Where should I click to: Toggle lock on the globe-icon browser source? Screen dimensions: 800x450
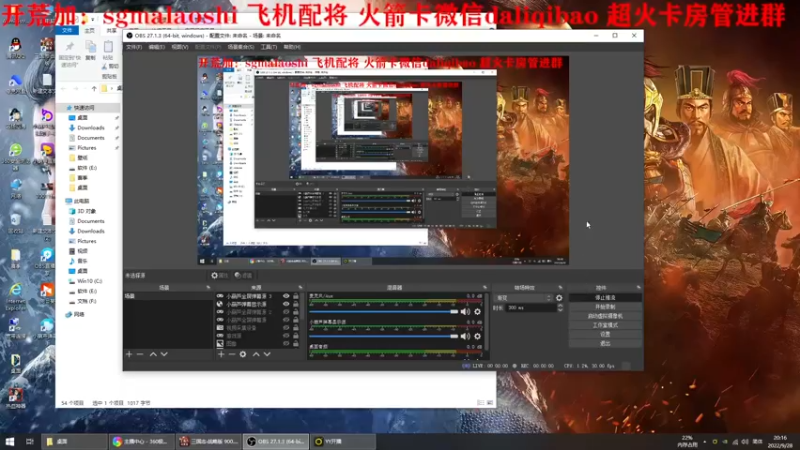[x=296, y=304]
